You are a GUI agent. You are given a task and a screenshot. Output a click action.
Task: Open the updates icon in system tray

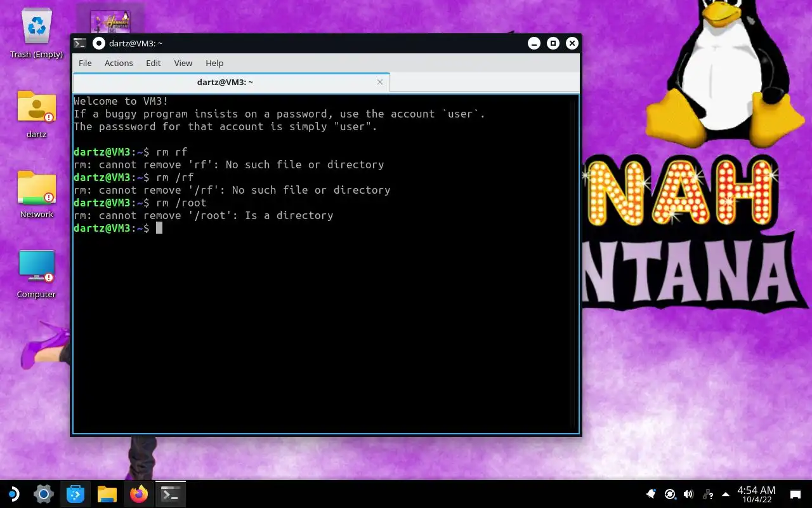point(670,494)
